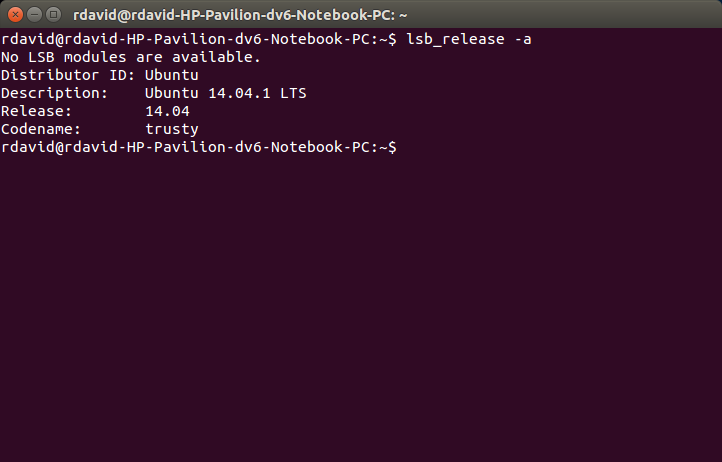Click the 'Codename:' label
Screen dimensions: 722x462
click(41, 129)
